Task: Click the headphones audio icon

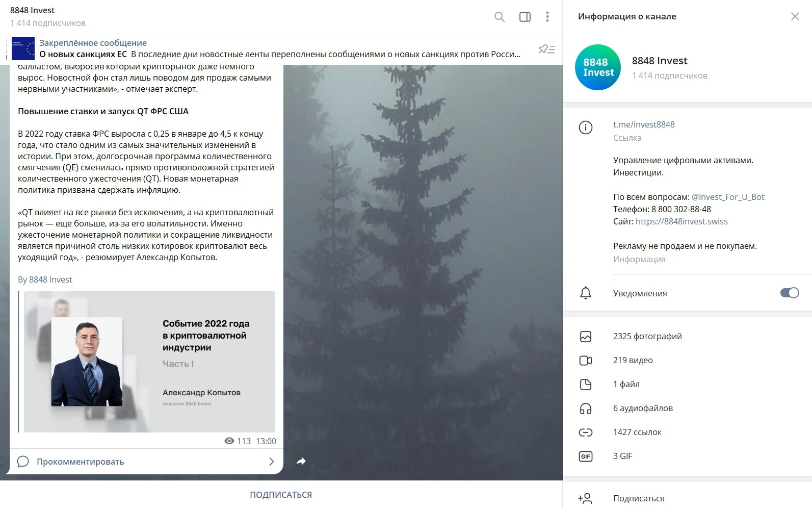Action: [x=586, y=409]
